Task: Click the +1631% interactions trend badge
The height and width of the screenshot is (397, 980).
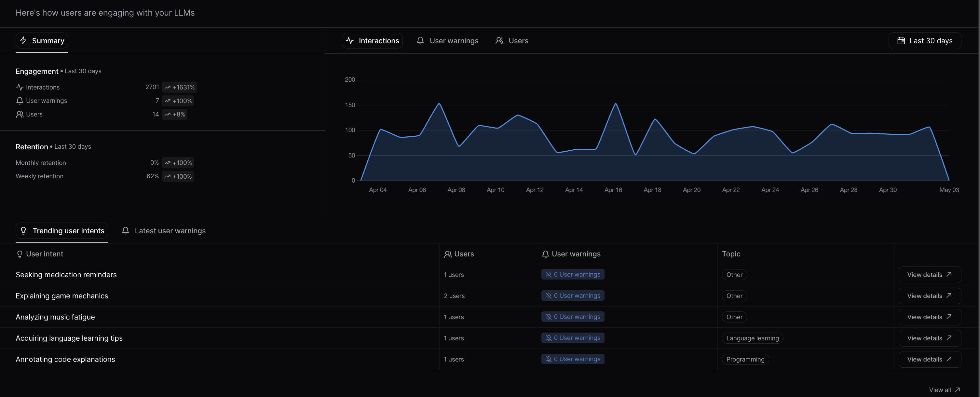Action: coord(179,87)
